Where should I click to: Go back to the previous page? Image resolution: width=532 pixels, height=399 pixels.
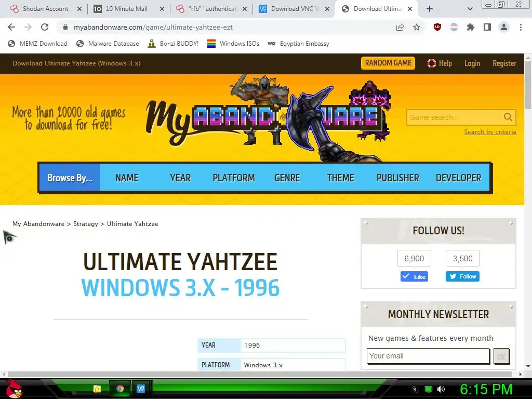coord(11,27)
